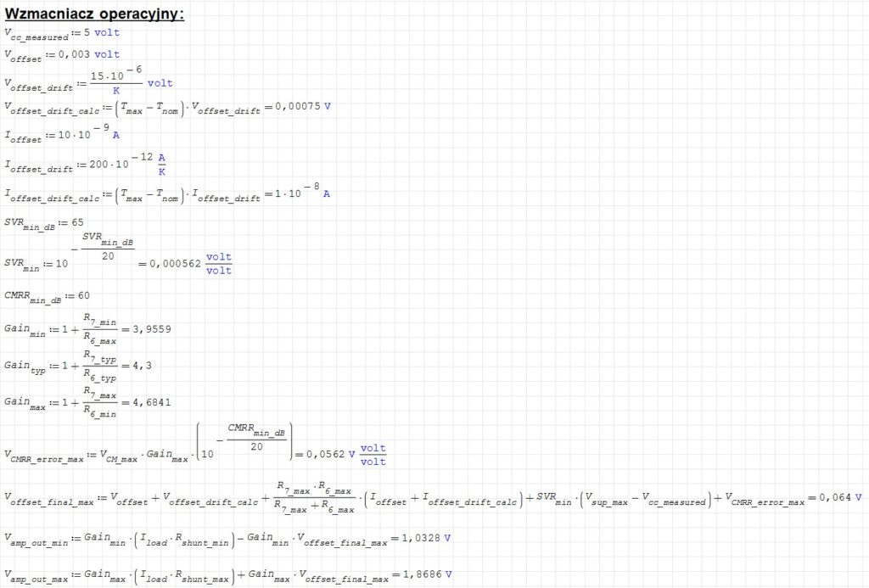Select the Ioffset_drift_calc equation
The height and width of the screenshot is (588, 869).
[x=166, y=194]
